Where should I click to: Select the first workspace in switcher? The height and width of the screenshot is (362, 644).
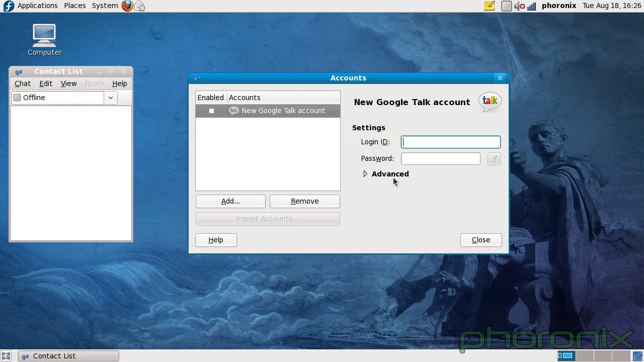pos(566,356)
